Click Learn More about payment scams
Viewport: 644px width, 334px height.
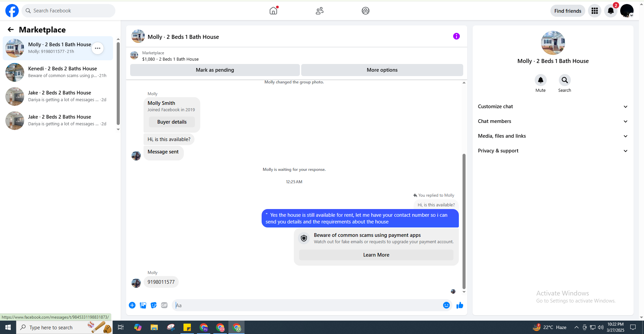[x=376, y=255]
